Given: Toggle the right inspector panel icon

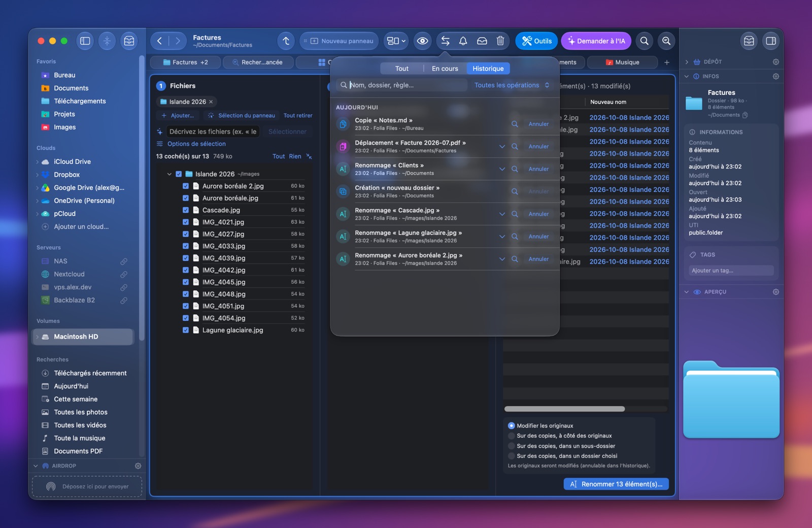Looking at the screenshot, I should pos(771,41).
